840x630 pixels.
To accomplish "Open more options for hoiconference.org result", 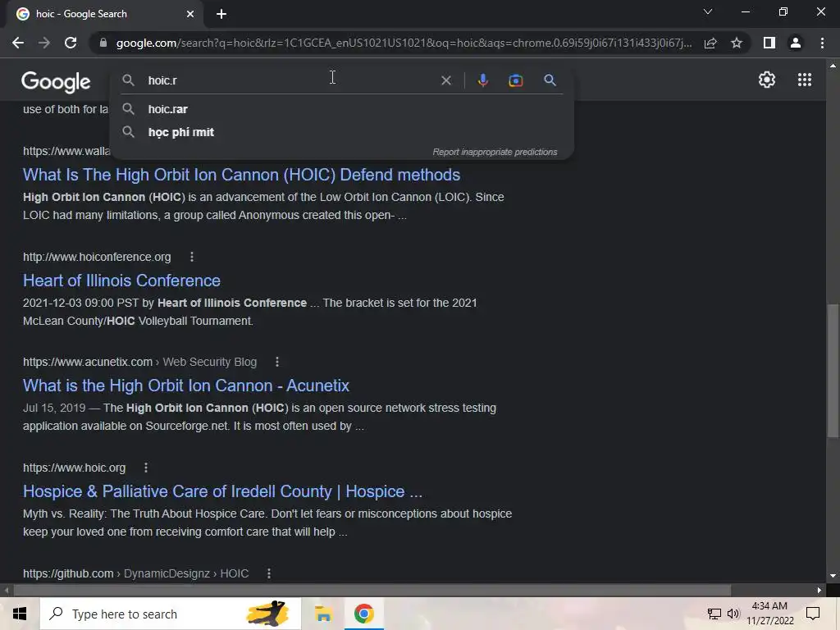I will pos(192,257).
